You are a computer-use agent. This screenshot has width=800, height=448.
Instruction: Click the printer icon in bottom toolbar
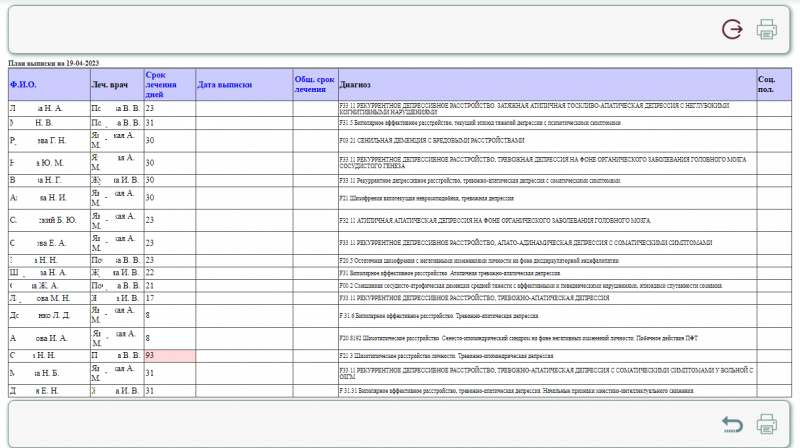coord(767,424)
